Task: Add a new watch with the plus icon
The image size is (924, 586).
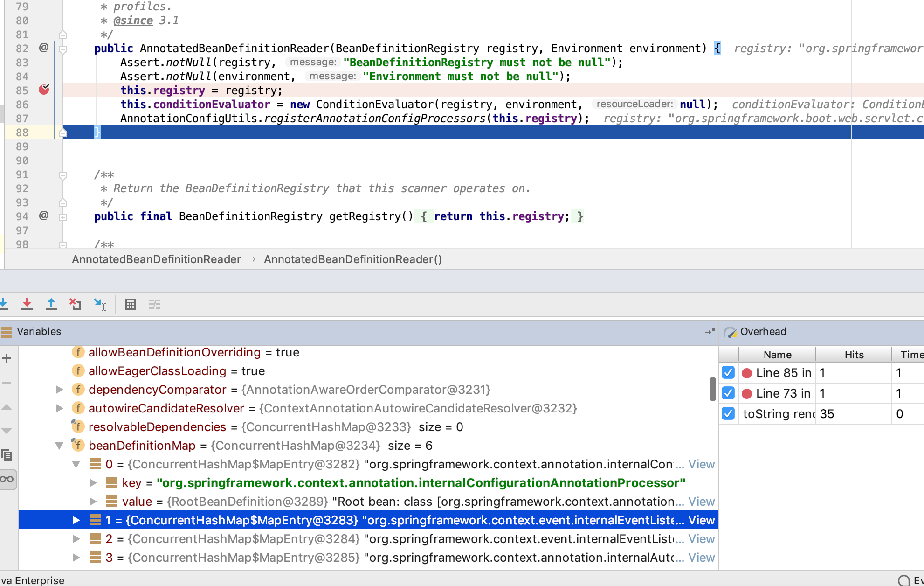Action: [7, 358]
